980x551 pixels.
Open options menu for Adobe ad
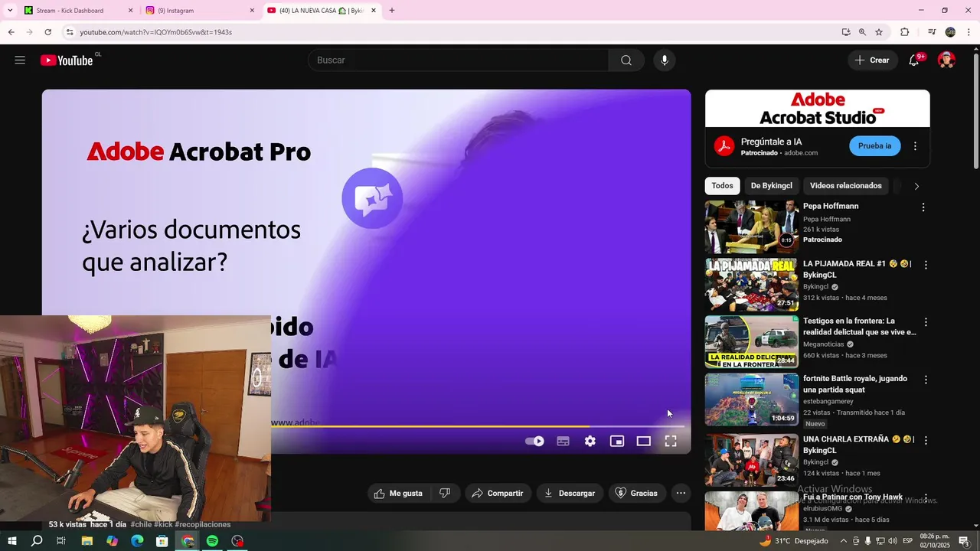(x=915, y=146)
